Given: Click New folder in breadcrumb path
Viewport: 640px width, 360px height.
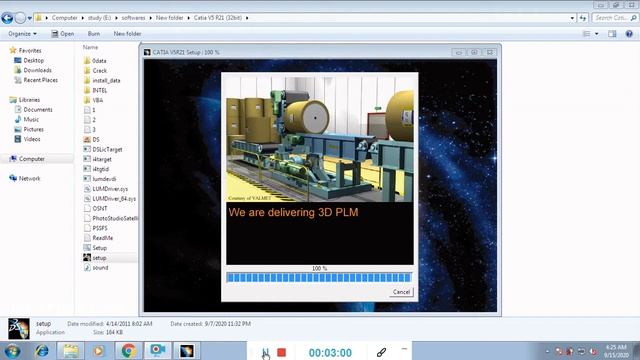Looking at the screenshot, I should (x=169, y=18).
